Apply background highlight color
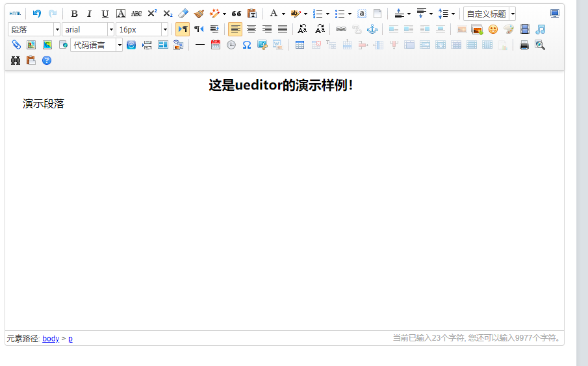588x366 pixels. point(296,14)
